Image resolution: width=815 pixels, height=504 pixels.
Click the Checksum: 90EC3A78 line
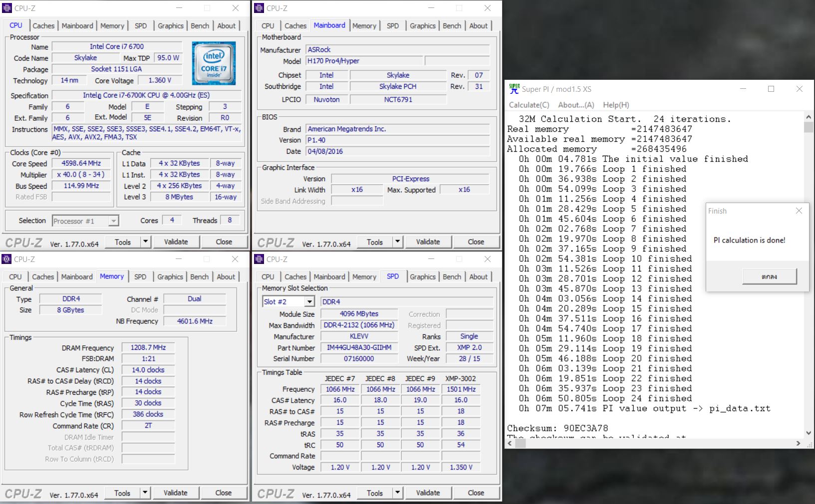point(557,428)
